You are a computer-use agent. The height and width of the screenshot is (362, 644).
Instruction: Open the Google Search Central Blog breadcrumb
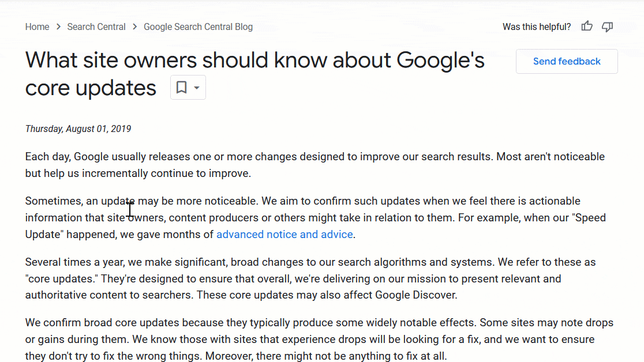click(x=198, y=27)
